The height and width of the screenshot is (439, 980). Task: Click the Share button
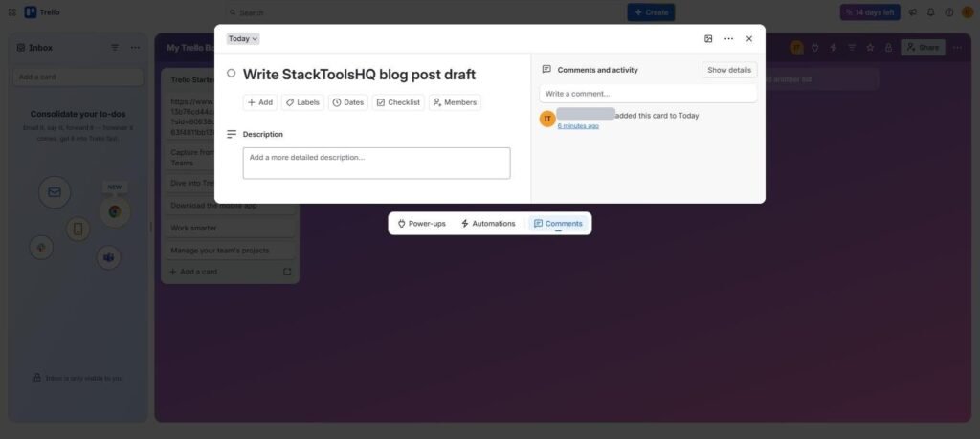click(x=923, y=48)
